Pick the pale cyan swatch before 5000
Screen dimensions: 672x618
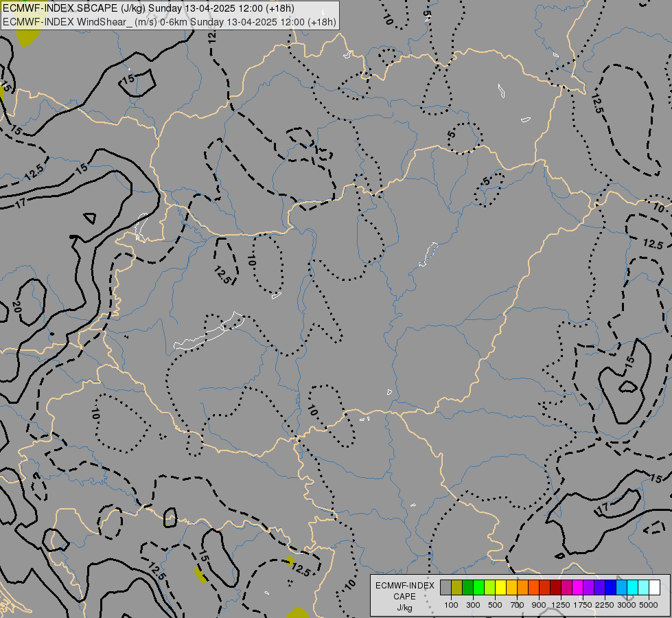click(643, 588)
